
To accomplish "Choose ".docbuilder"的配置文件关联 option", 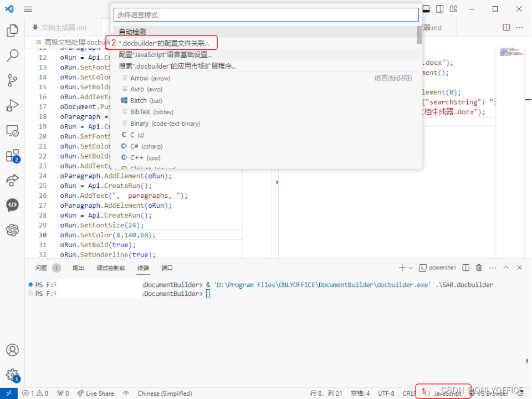I will pos(265,43).
